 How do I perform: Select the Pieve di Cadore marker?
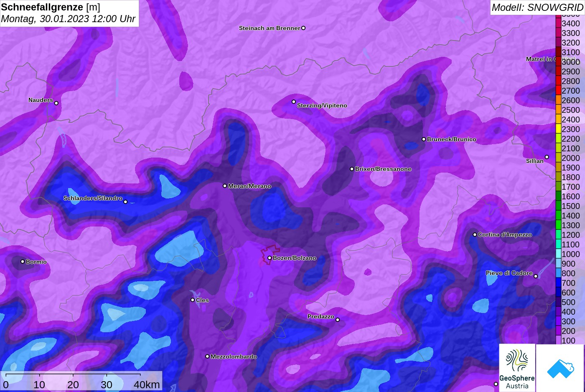click(x=536, y=276)
